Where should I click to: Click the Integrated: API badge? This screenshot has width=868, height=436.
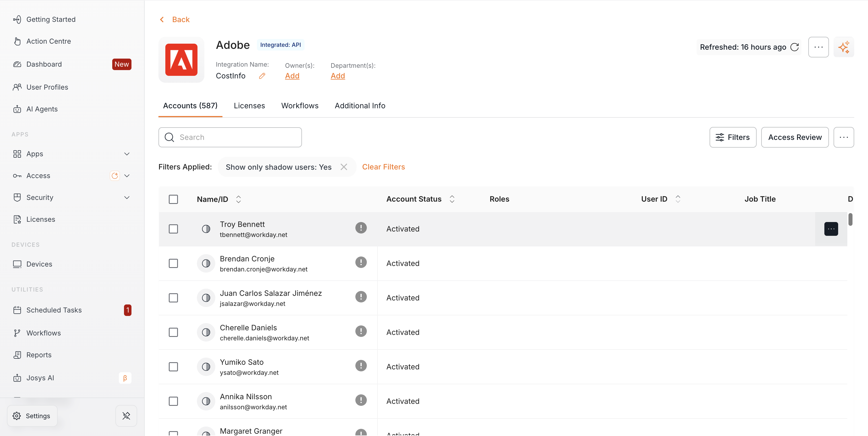(x=280, y=45)
